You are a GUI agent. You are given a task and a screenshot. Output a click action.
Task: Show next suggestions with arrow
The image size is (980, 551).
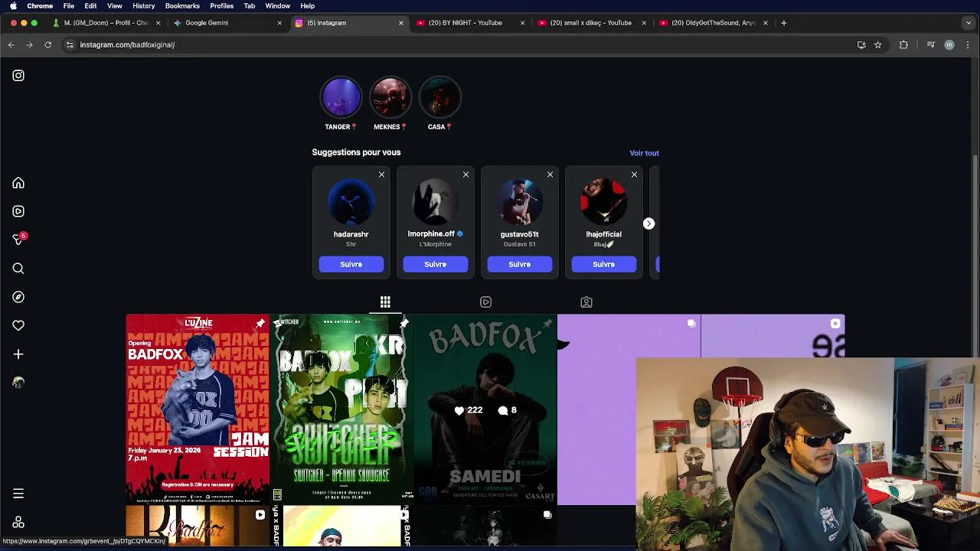click(x=648, y=223)
